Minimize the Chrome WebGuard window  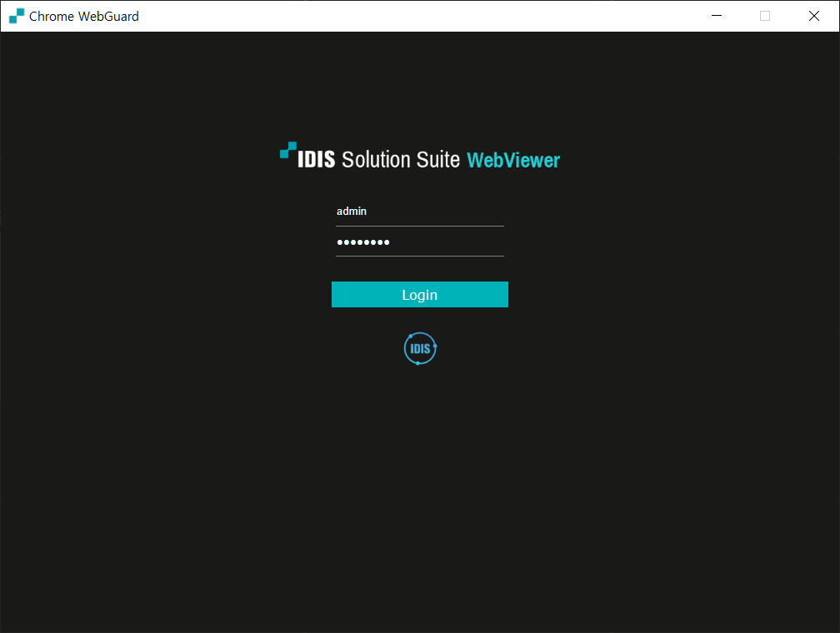point(717,16)
